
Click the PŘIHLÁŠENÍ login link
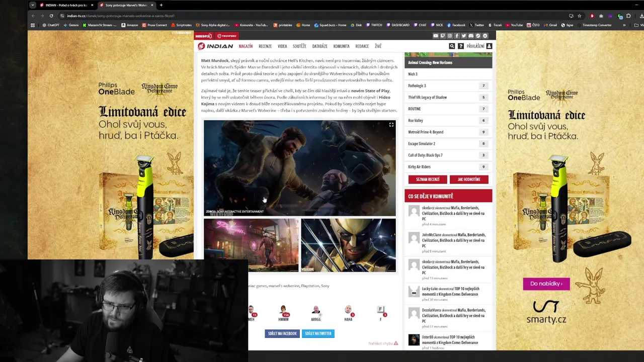pos(475,46)
